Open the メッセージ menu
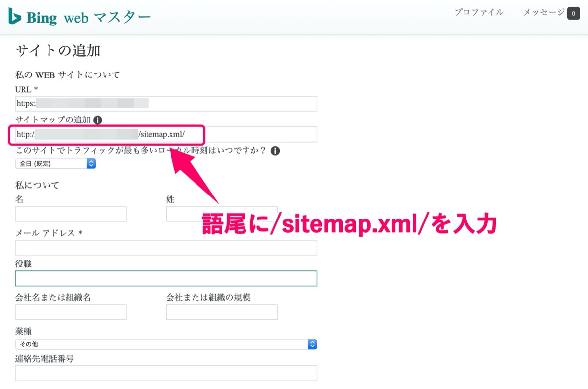 (544, 13)
